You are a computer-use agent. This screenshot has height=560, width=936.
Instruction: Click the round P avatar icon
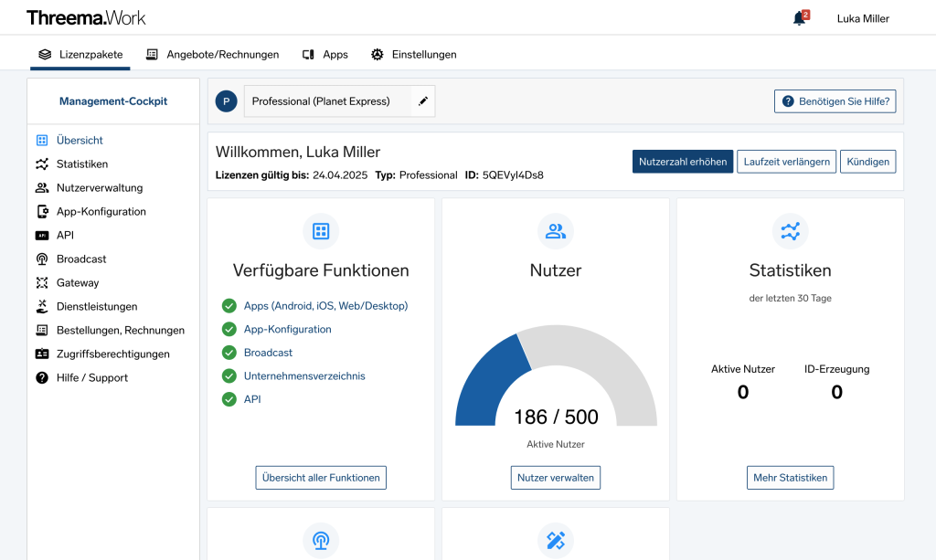(227, 101)
